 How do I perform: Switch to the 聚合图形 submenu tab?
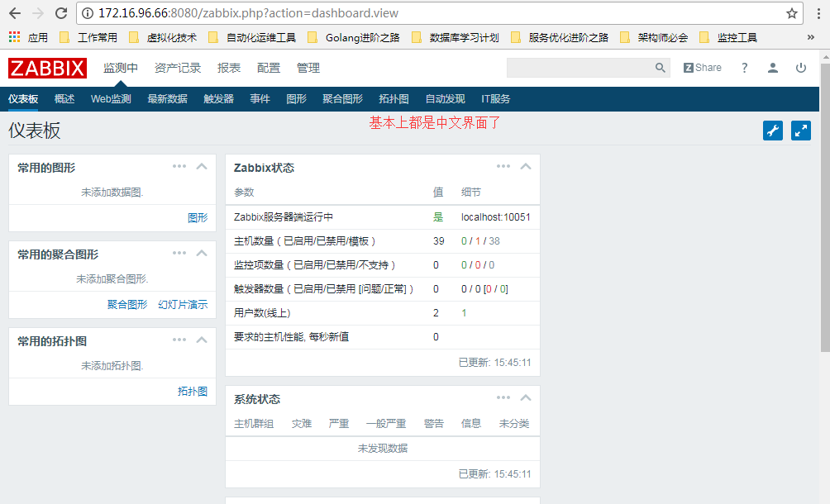[342, 99]
